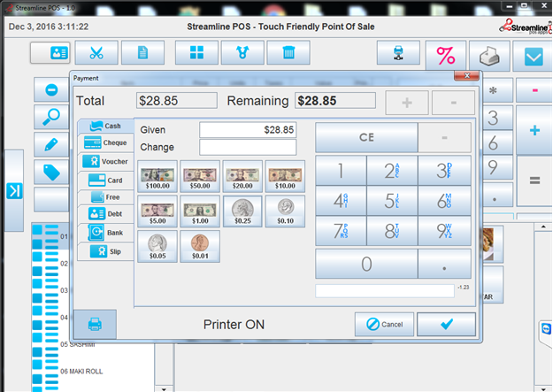The image size is (553, 392).
Task: Add a $0.05 nickel coin
Action: (x=157, y=246)
